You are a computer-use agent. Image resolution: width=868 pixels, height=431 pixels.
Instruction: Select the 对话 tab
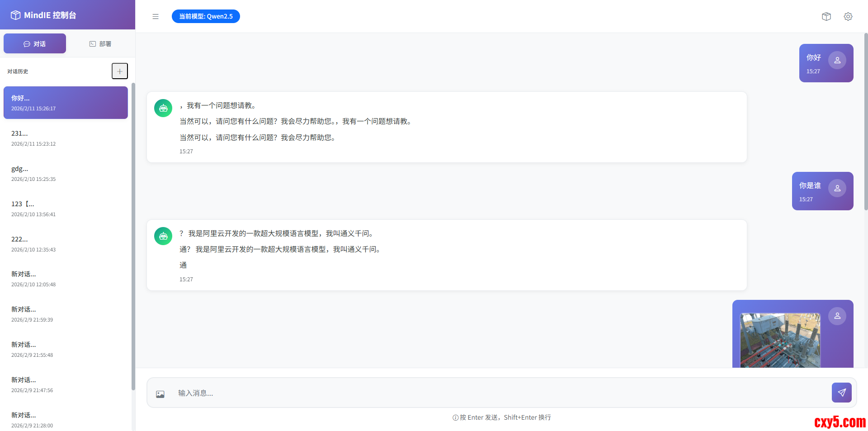(35, 44)
